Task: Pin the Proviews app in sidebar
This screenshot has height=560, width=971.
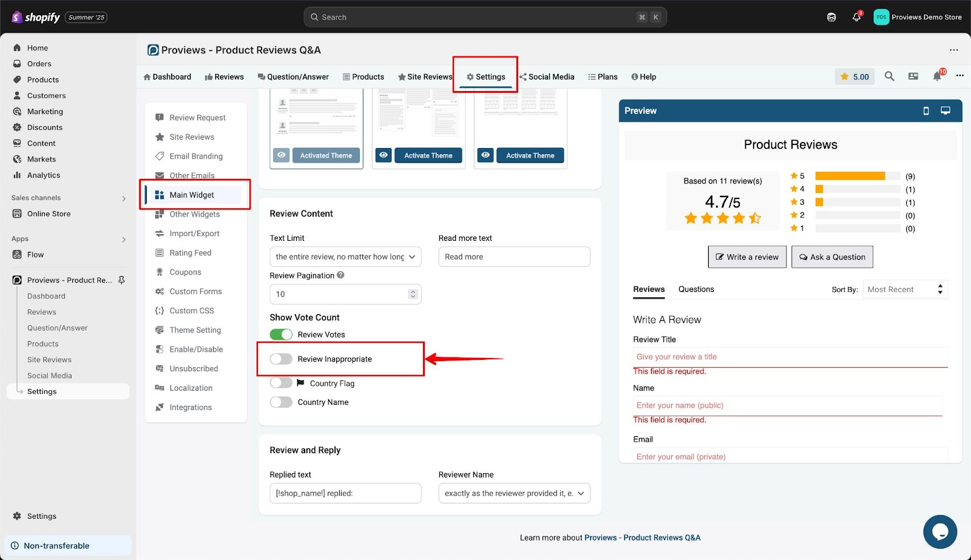Action: (121, 280)
